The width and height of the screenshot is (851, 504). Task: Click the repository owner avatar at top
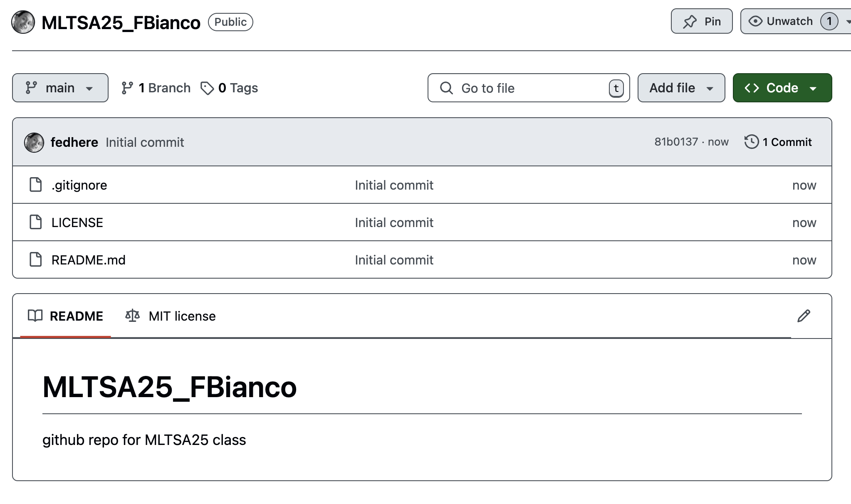[23, 22]
